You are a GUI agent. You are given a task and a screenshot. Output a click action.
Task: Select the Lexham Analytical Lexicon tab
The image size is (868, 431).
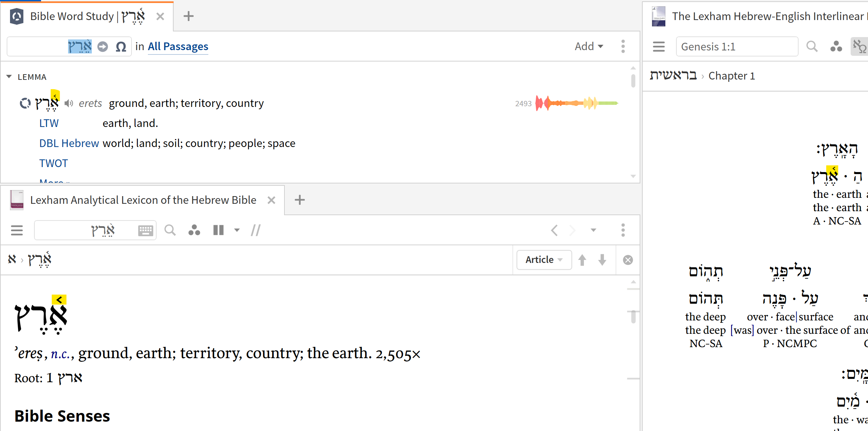click(143, 200)
